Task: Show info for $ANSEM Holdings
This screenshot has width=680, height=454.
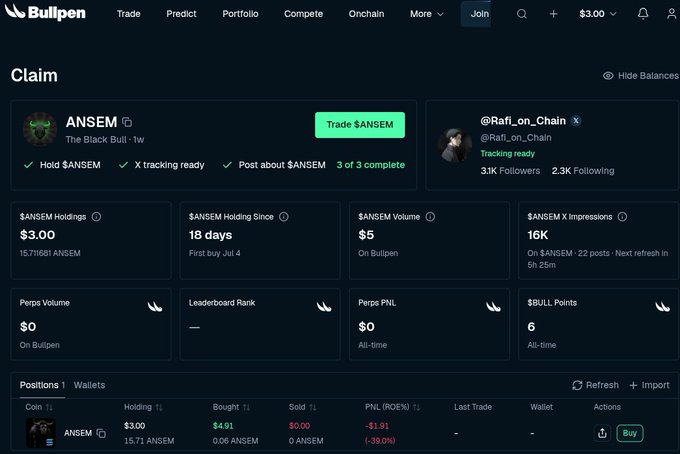Action: click(96, 216)
